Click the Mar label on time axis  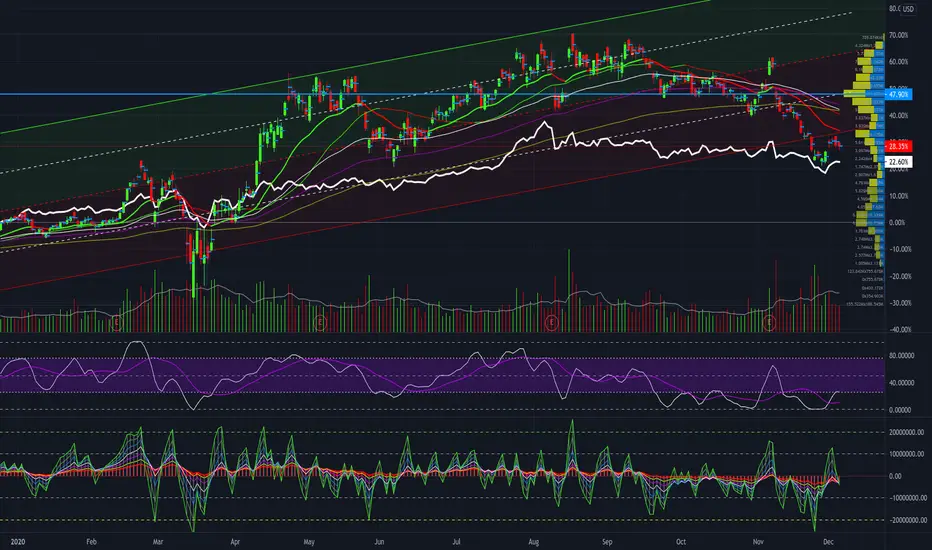click(158, 542)
